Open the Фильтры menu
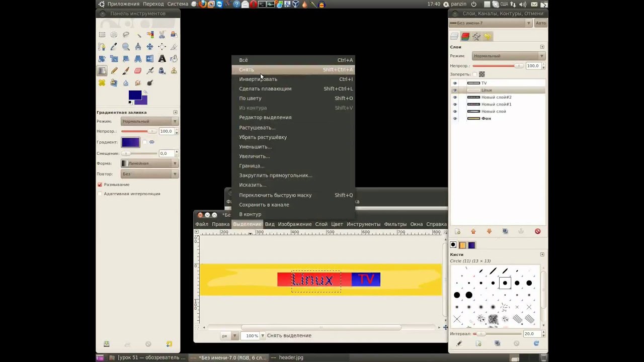The width and height of the screenshot is (644, 362). point(395,224)
